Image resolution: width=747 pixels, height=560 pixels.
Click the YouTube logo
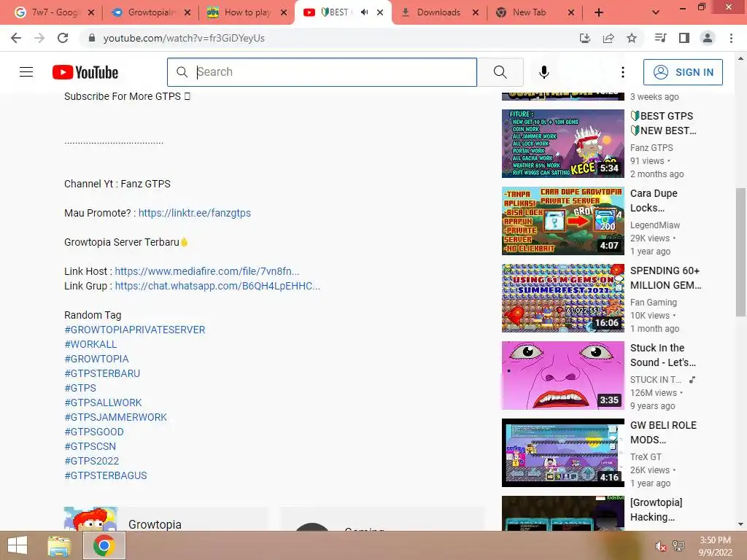[85, 72]
